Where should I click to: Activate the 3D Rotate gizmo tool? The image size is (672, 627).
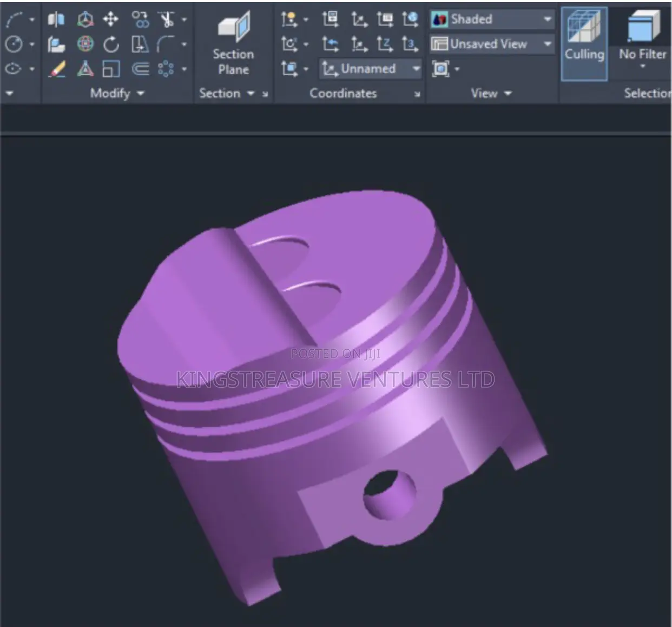coord(85,44)
